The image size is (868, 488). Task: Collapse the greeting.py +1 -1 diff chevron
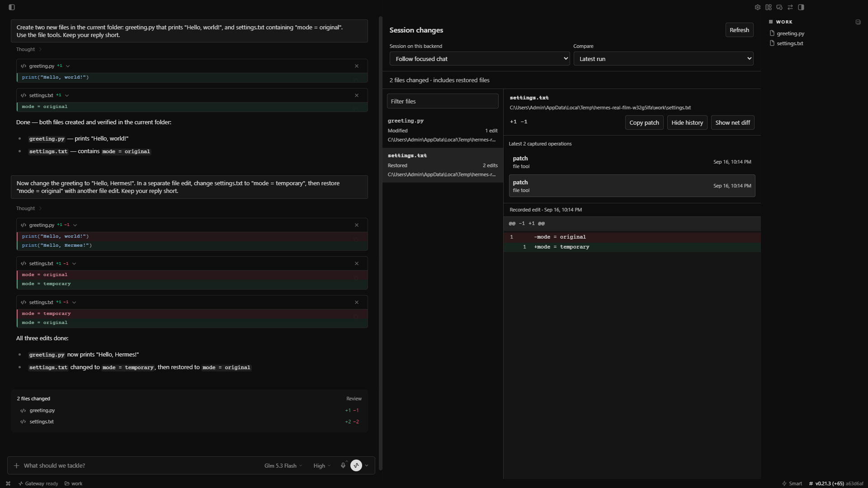(75, 225)
